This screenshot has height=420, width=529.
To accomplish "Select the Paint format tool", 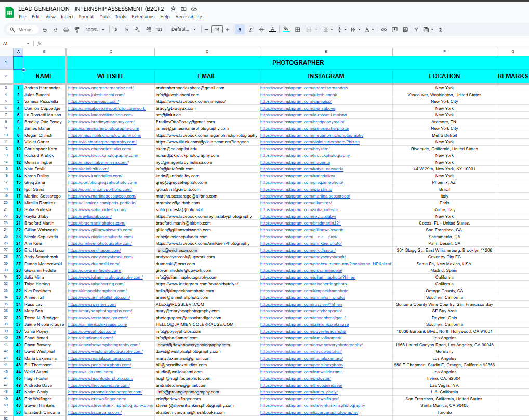I will (77, 30).
